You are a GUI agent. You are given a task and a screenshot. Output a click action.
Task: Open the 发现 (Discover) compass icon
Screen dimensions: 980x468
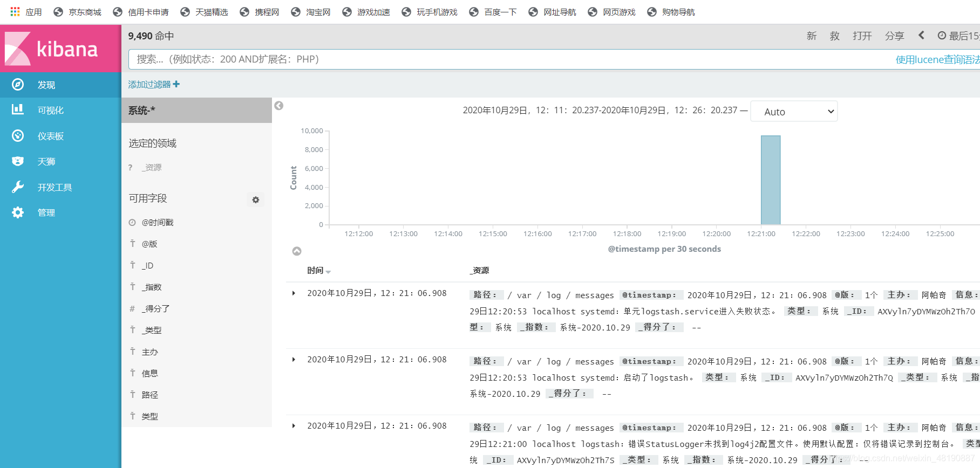pos(18,85)
